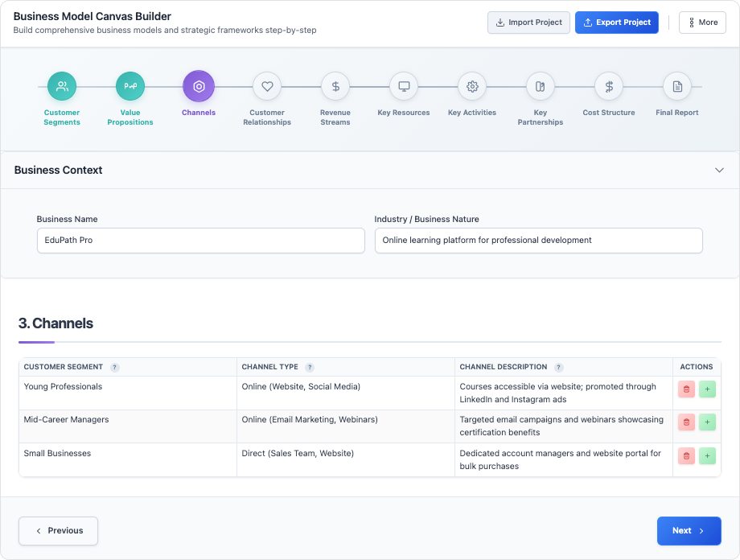Add row after Mid-Career Managers
The image size is (740, 560).
[708, 422]
